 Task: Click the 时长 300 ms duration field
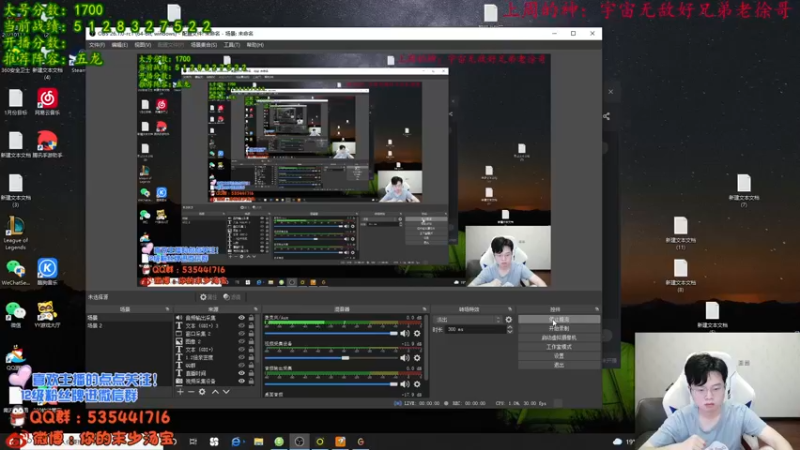[476, 330]
